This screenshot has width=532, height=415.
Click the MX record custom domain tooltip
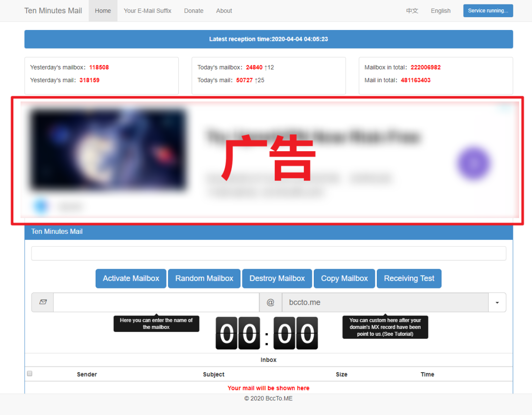pos(385,327)
